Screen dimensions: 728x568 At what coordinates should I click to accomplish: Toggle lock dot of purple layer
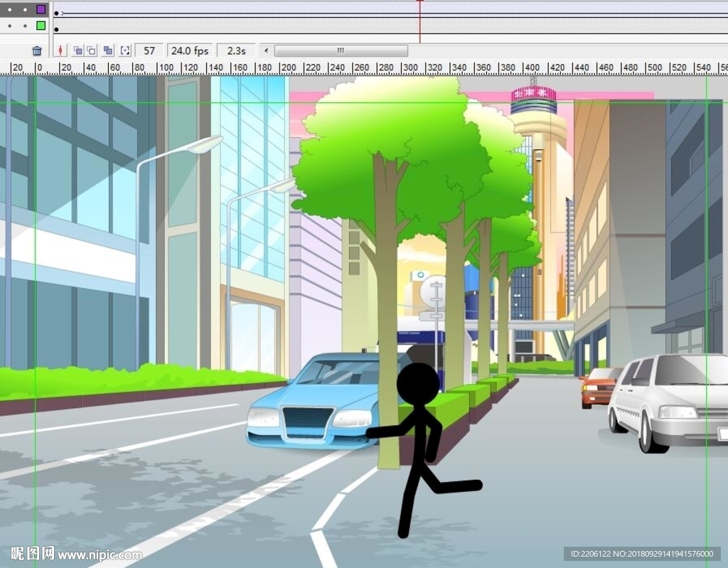(x=25, y=10)
